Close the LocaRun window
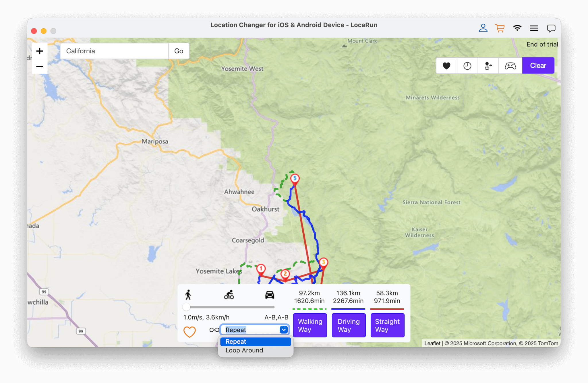Viewport: 588px width, 383px height. 34,31
